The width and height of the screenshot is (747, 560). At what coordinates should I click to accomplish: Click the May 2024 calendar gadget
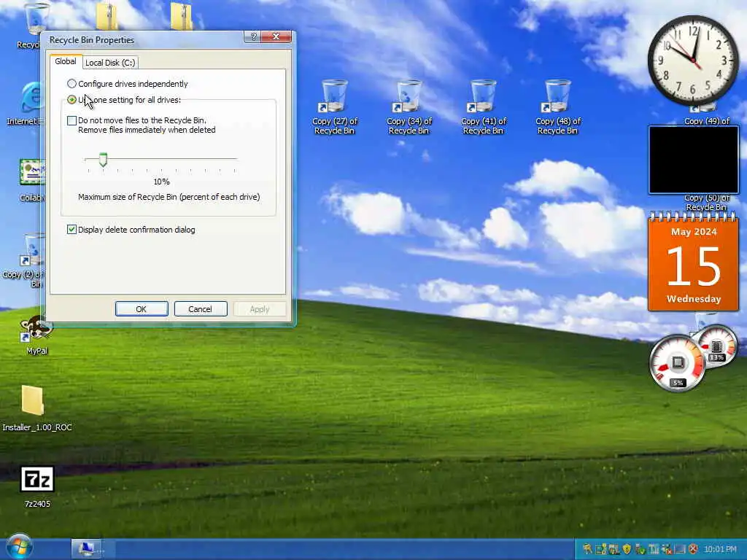click(694, 262)
